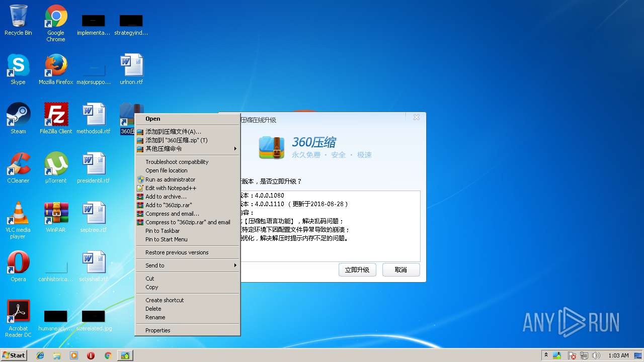Select the sizerelated.jpg file icon
This screenshot has width=644, height=362.
click(x=94, y=320)
